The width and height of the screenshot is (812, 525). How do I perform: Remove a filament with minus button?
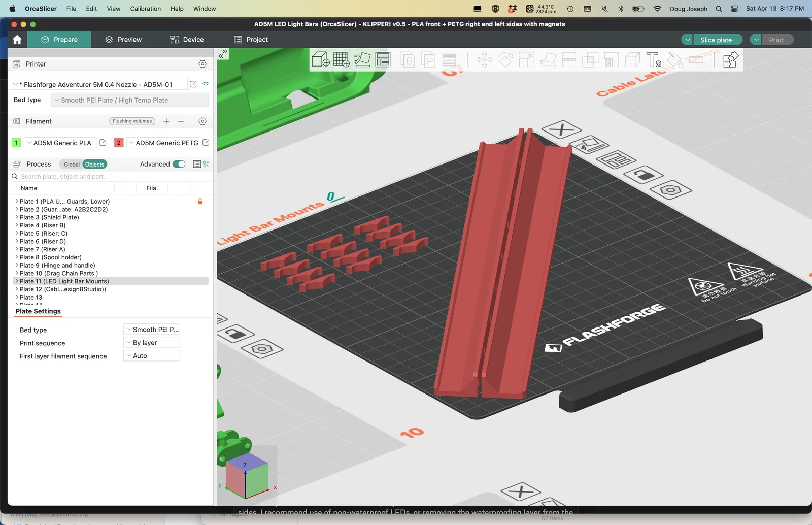181,121
